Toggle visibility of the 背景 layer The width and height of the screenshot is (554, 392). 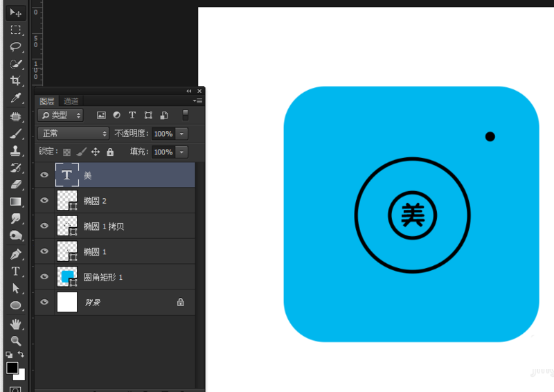pyautogui.click(x=44, y=303)
